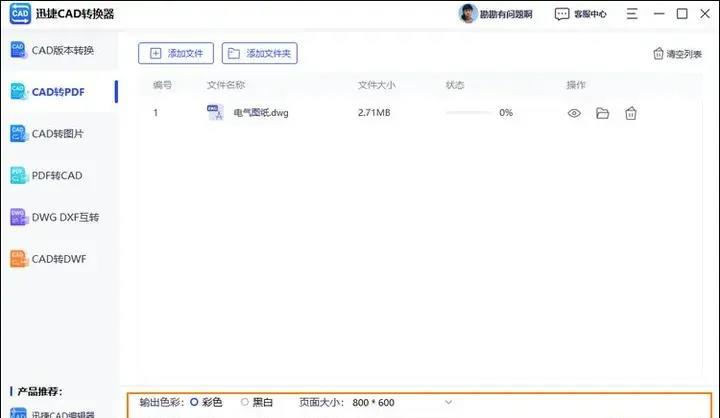Open the PDF转CAD converter
Screen dimensions: 720x418
59,175
